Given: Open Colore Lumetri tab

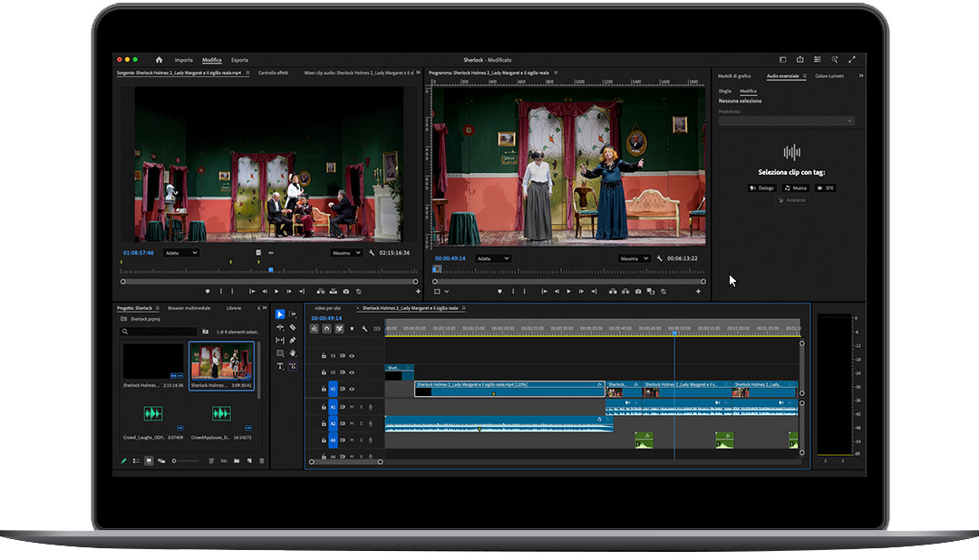Looking at the screenshot, I should click(829, 76).
